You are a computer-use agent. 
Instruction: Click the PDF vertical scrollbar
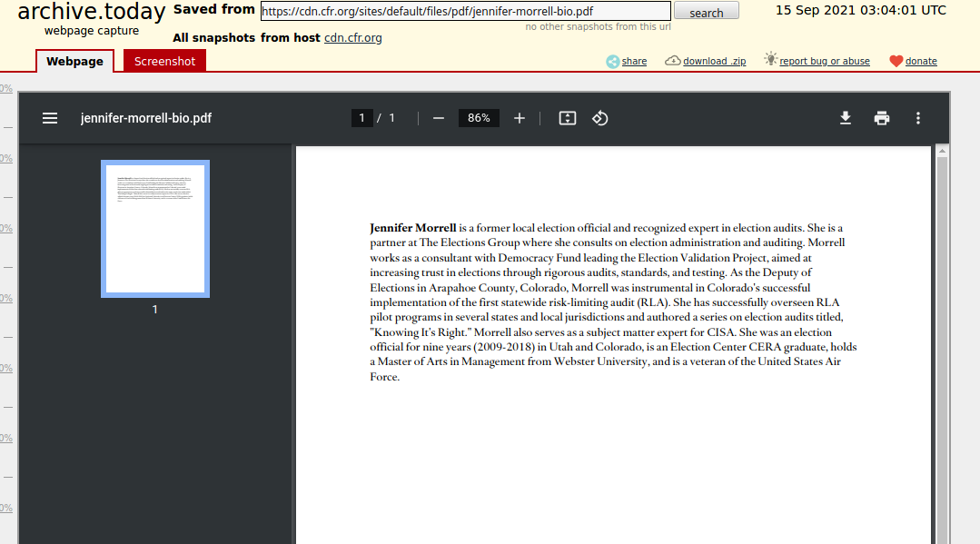(x=942, y=351)
